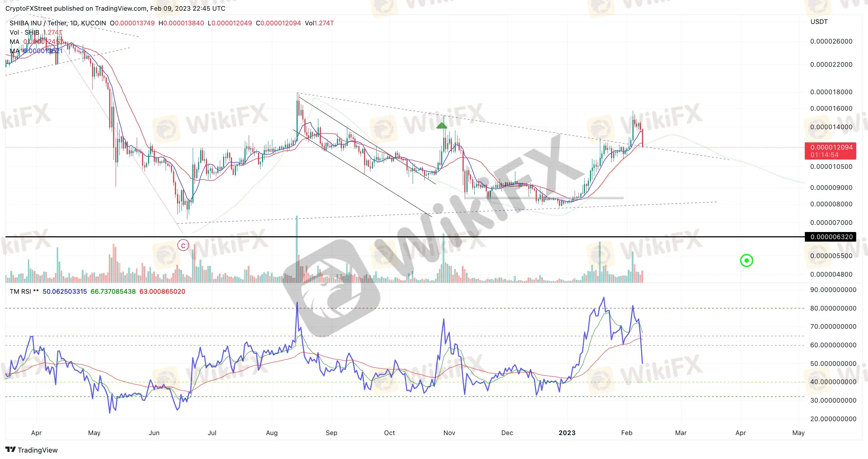
Task: Select the black 0.000006320 price line label
Action: coord(830,237)
